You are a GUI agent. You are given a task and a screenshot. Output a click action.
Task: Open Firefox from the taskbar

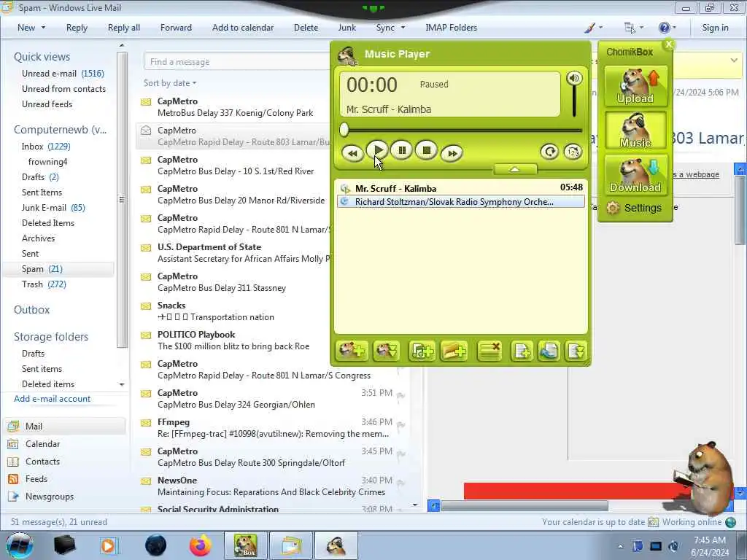(x=201, y=545)
